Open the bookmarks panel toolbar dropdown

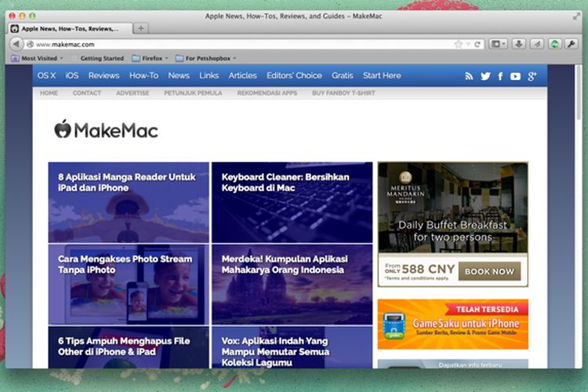point(499,44)
